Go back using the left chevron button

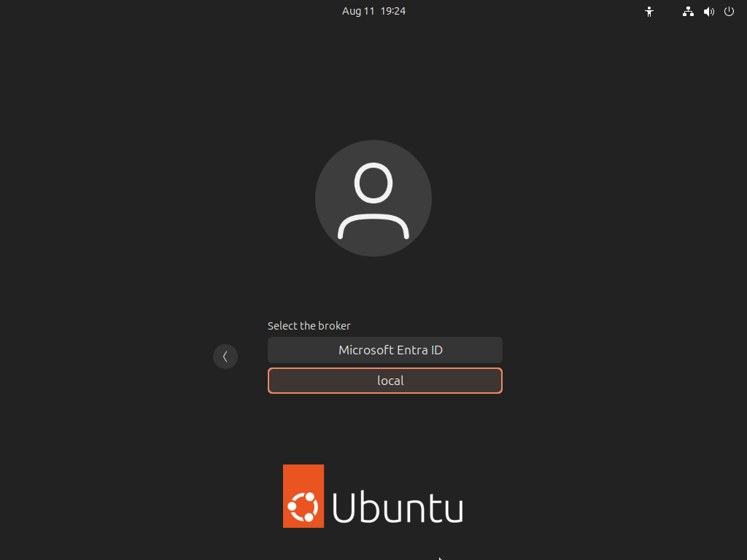pos(225,357)
